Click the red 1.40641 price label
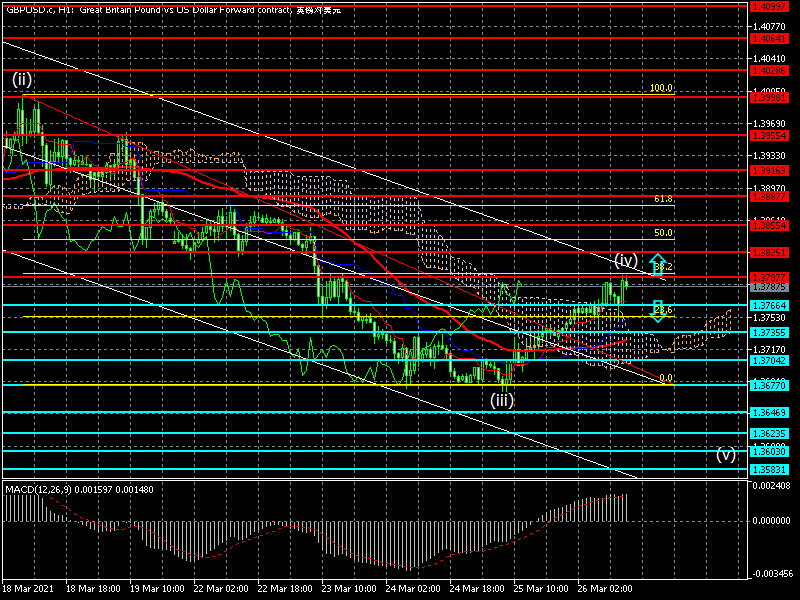800x600 pixels. [x=769, y=39]
